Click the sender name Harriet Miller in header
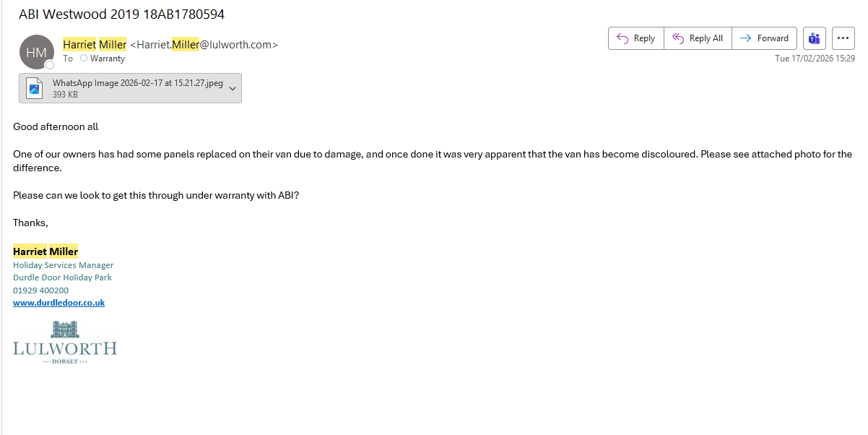This screenshot has height=435, width=868. [x=95, y=45]
